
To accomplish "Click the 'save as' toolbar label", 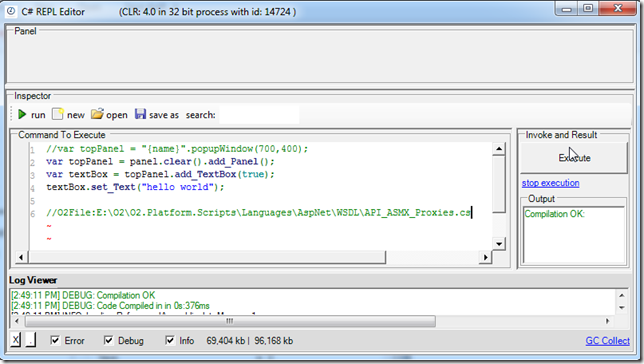I will (164, 115).
